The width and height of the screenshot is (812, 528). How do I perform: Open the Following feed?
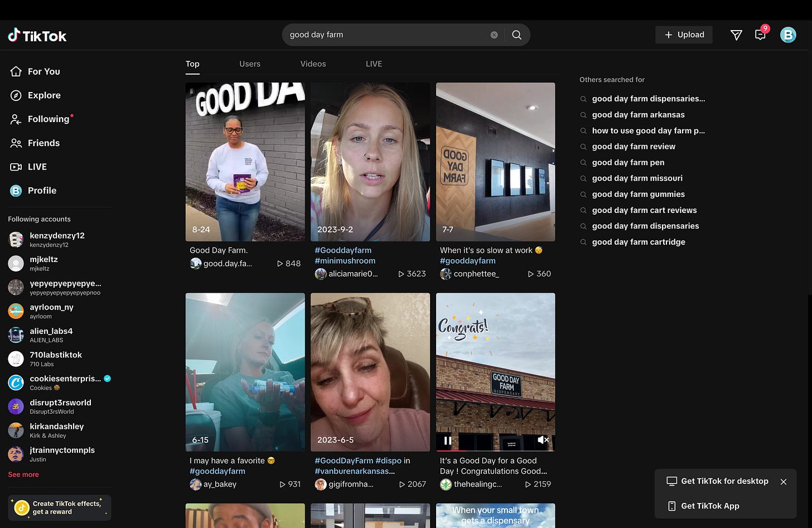pos(41,119)
